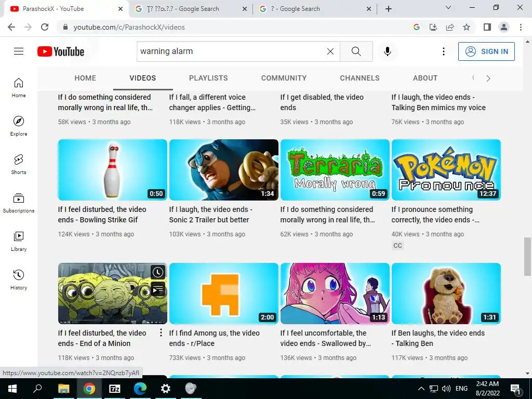Click the page vertical scrollbar thumb

click(x=527, y=257)
